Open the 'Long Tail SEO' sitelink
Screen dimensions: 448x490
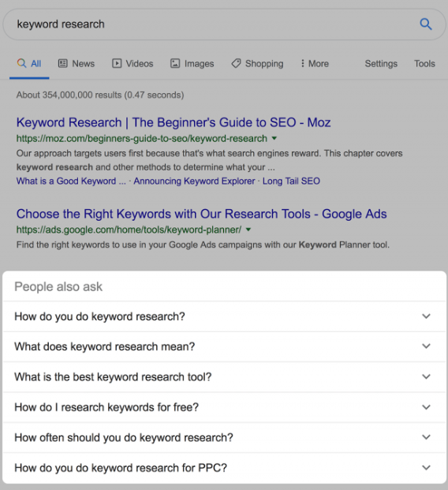pos(291,181)
